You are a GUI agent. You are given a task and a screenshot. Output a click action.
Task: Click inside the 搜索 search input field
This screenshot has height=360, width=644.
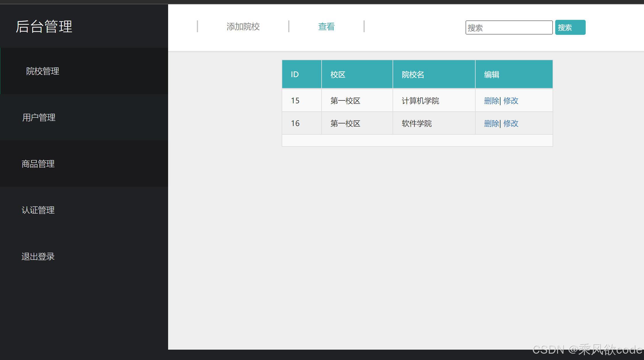tap(509, 27)
